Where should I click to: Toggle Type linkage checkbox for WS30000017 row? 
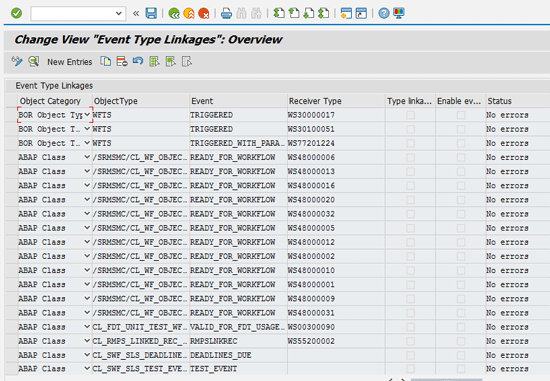410,115
